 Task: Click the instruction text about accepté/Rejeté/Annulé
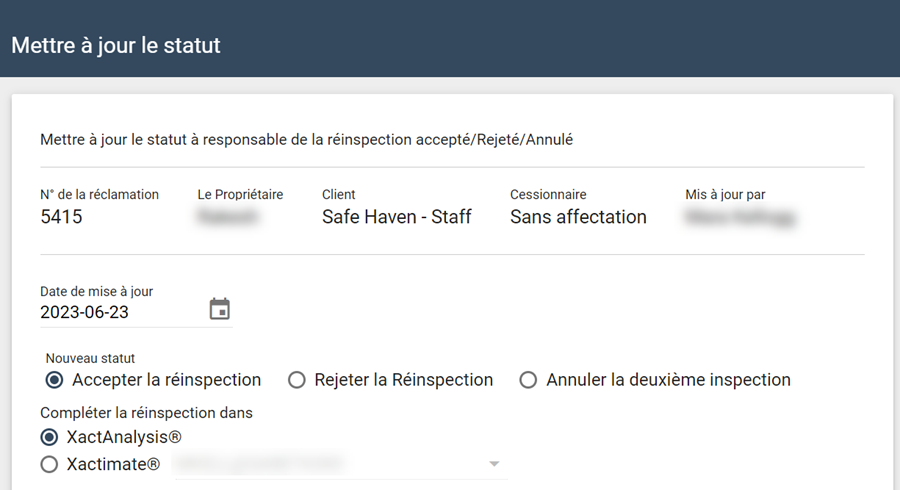tap(306, 140)
